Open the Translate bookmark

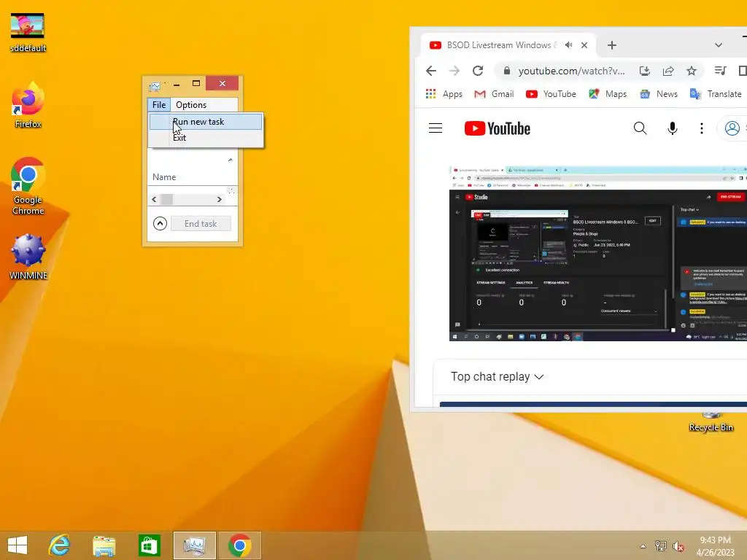coord(716,94)
